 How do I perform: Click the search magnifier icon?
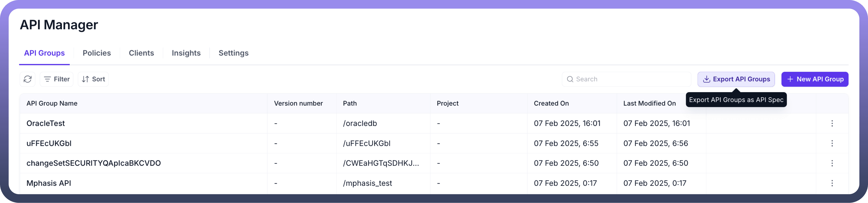click(570, 79)
